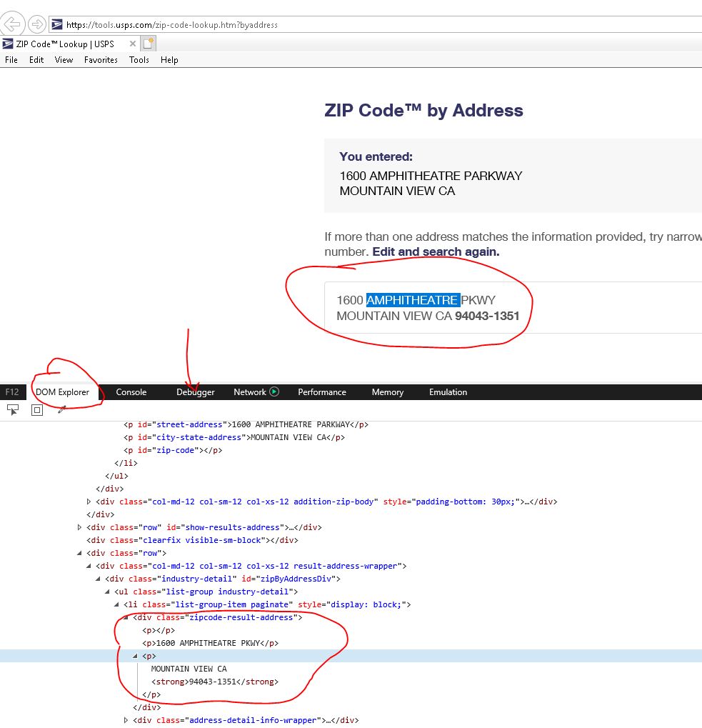Close the ZIP Code Lookup tab
Image resolution: width=702 pixels, height=728 pixels.
(133, 44)
